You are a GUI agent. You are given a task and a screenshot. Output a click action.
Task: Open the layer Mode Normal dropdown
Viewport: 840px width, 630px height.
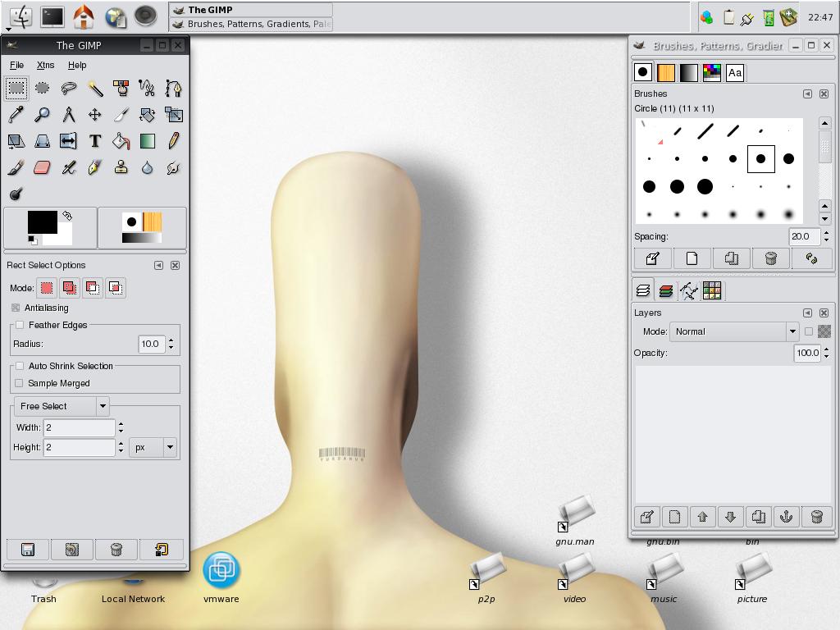click(x=735, y=331)
